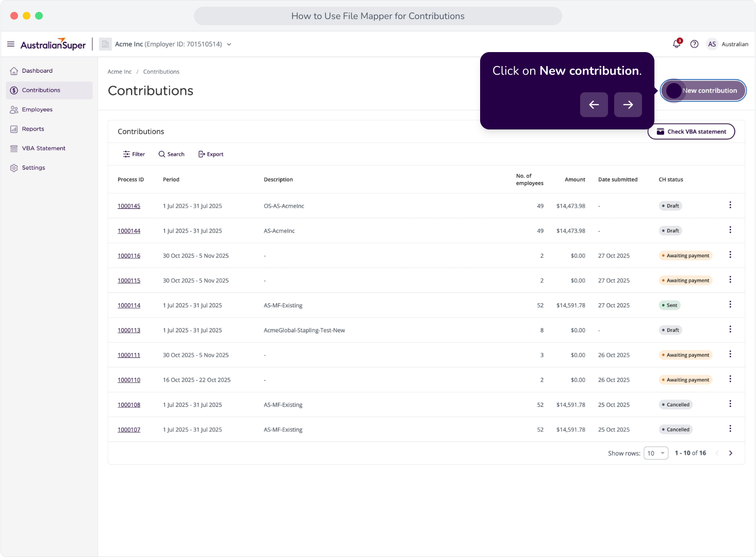Click the Draft badge for row 1000145
This screenshot has height=557, width=756.
click(671, 206)
